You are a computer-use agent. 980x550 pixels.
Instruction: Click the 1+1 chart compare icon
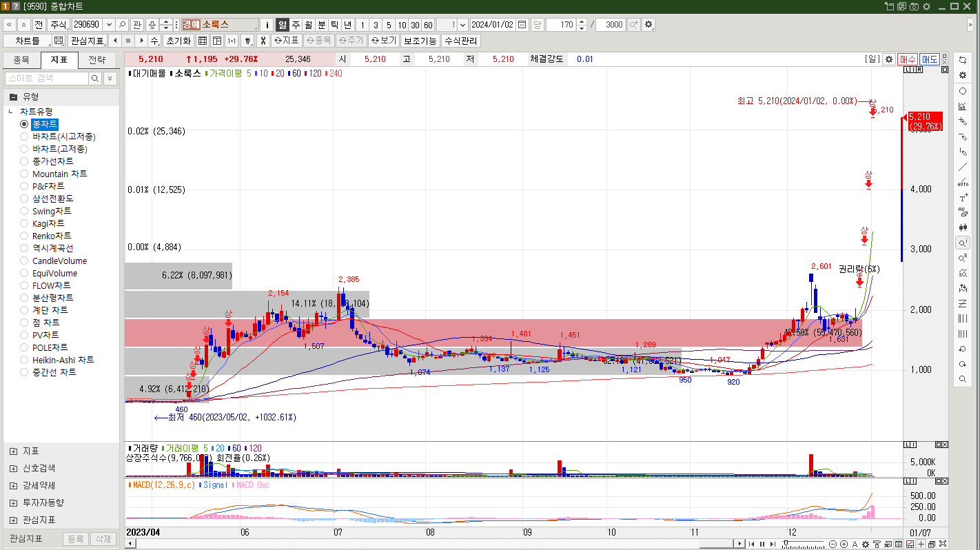coord(232,41)
